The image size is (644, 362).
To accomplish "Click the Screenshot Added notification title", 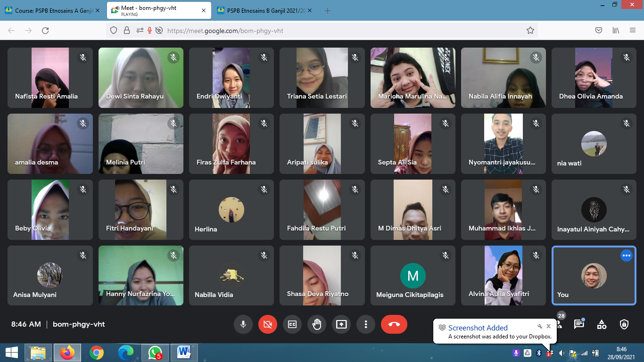I will 478,328.
